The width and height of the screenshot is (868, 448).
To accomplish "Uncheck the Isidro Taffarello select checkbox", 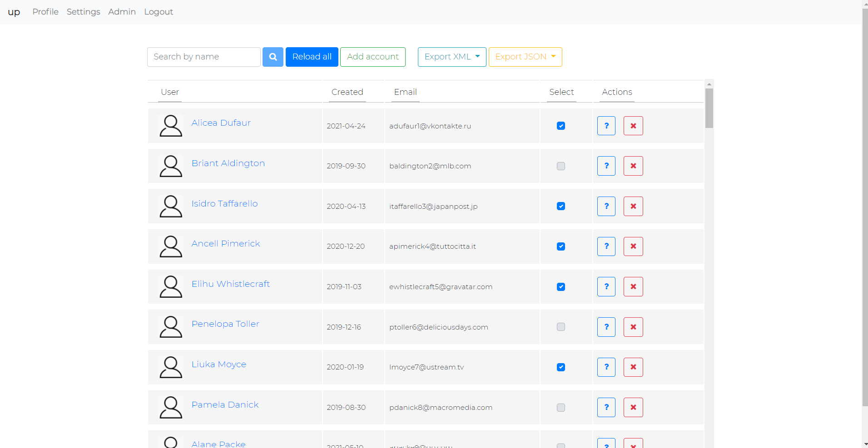I will [561, 206].
